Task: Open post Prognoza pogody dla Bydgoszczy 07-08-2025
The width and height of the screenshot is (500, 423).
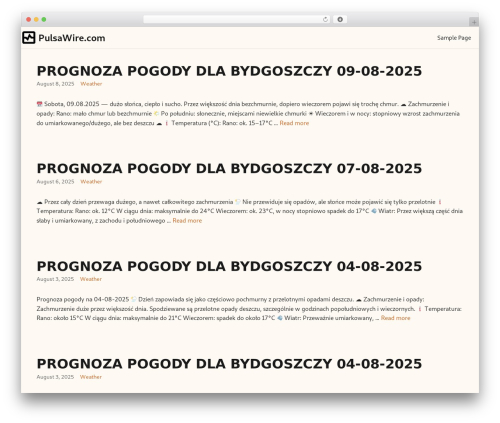Action: 229,168
